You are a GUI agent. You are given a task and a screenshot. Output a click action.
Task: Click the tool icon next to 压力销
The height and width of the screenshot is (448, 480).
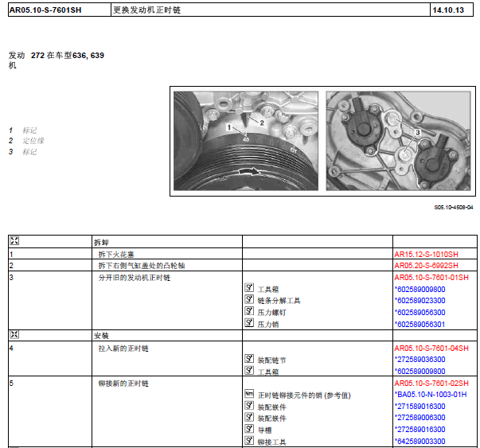point(249,322)
